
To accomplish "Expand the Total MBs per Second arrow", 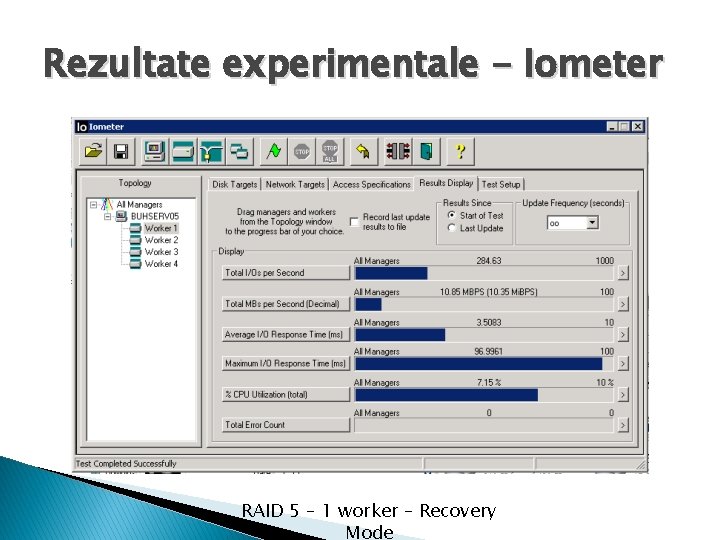I will click(x=623, y=304).
